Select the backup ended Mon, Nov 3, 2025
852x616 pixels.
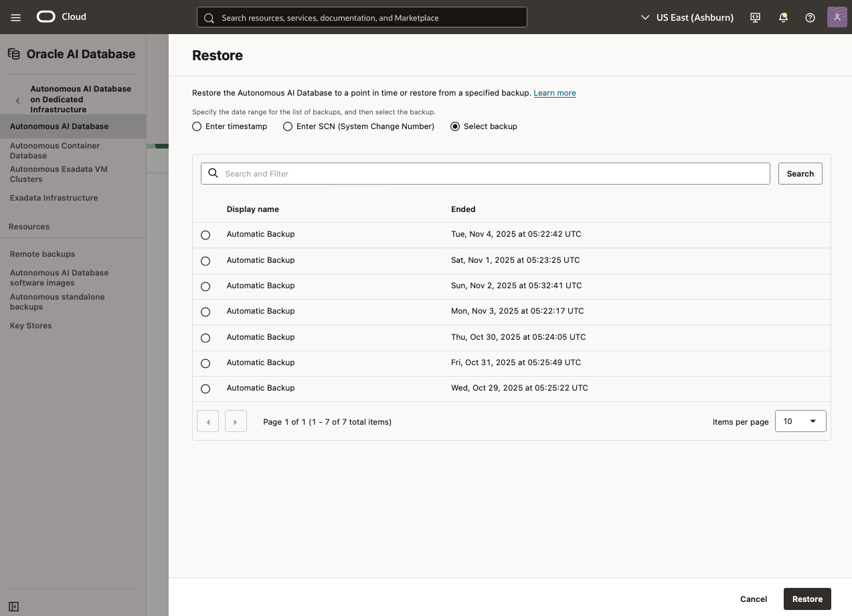[x=205, y=312]
